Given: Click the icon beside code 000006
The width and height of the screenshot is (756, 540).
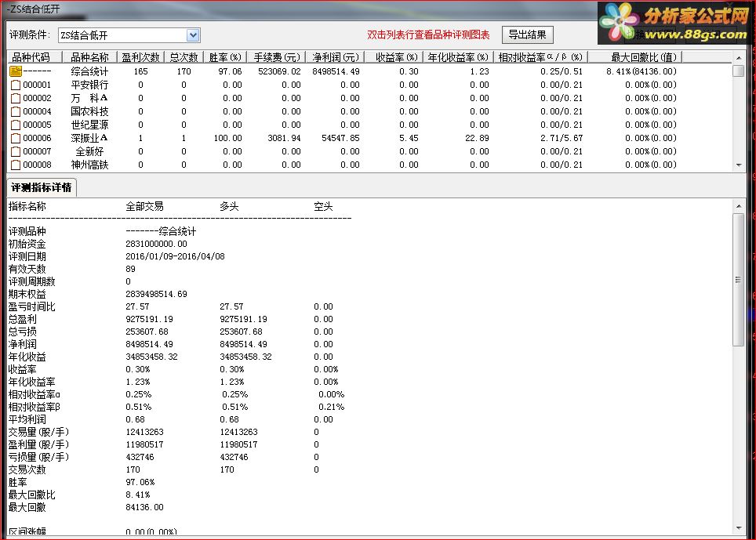Looking at the screenshot, I should [16, 138].
